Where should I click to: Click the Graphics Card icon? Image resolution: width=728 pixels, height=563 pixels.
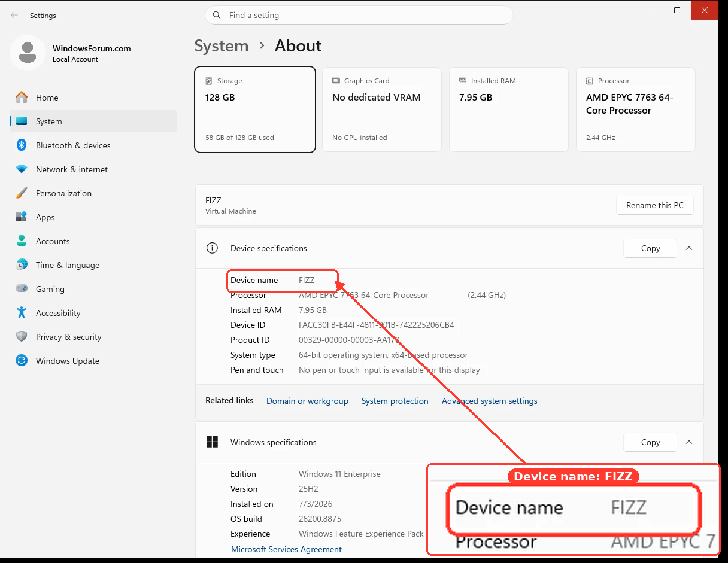click(336, 81)
